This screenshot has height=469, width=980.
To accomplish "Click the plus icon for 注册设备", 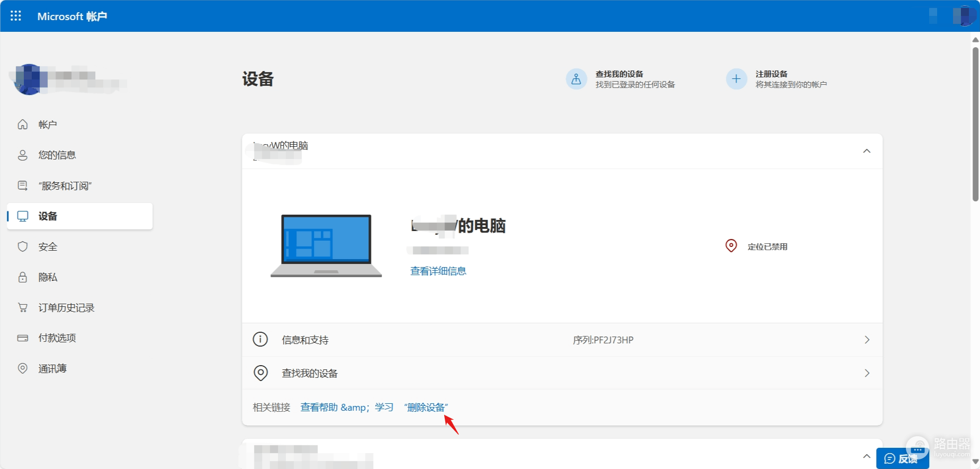I will [x=736, y=79].
